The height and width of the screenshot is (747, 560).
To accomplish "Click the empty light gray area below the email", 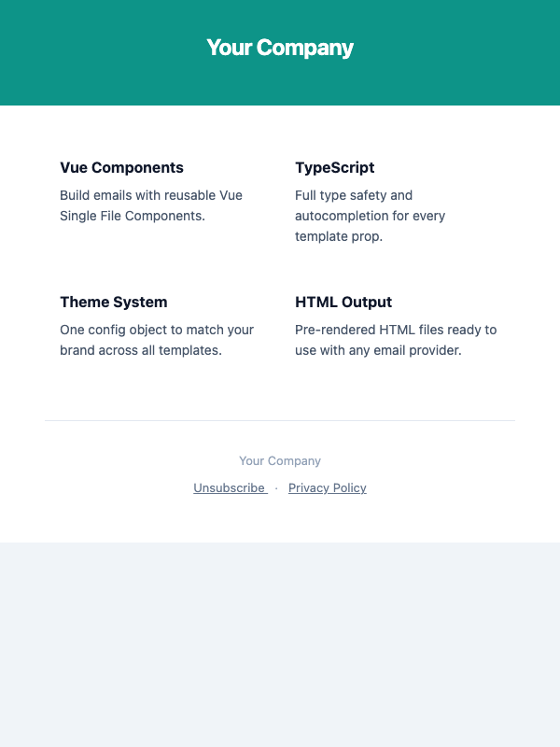I will (280, 644).
